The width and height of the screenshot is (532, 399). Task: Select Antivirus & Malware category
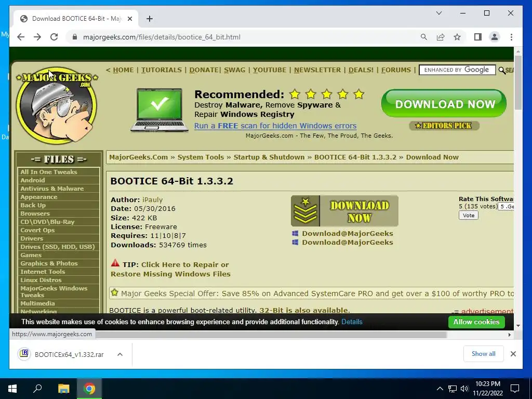click(x=52, y=189)
